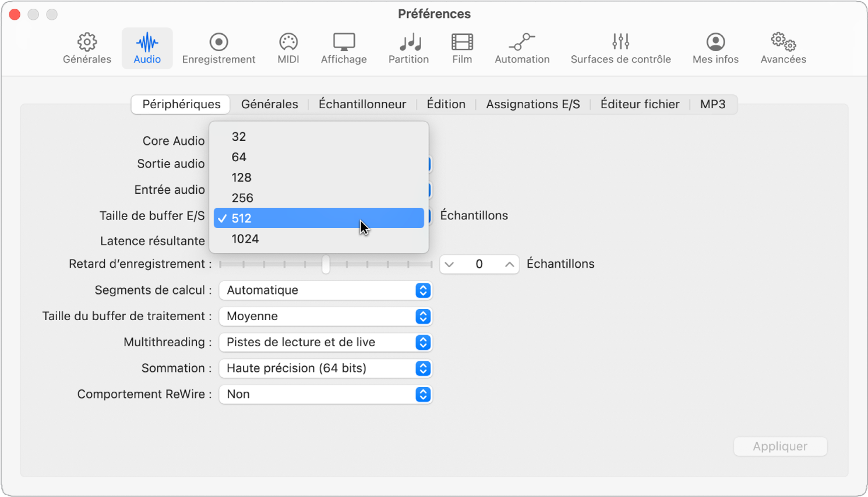Click the recording delay value field showing 0
This screenshot has height=497, width=868.
coord(479,264)
